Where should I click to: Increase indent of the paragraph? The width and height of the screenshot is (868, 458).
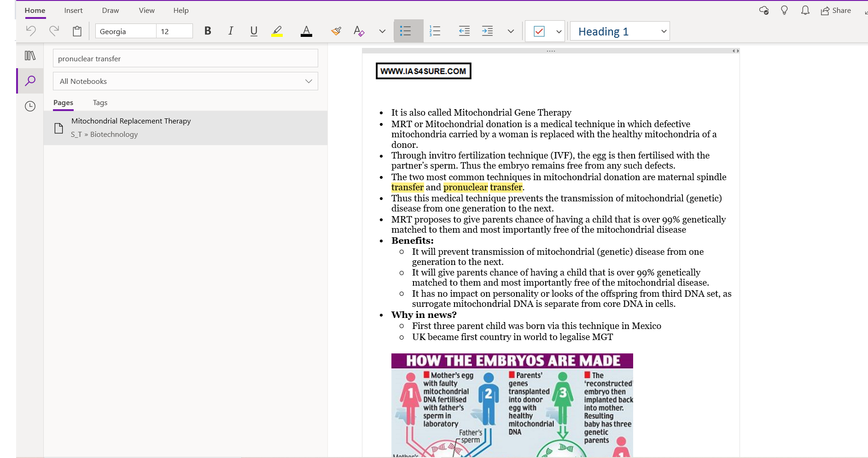[487, 31]
